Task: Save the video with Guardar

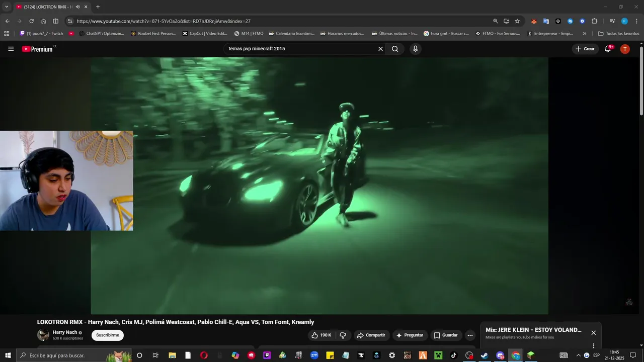Action: point(446,335)
